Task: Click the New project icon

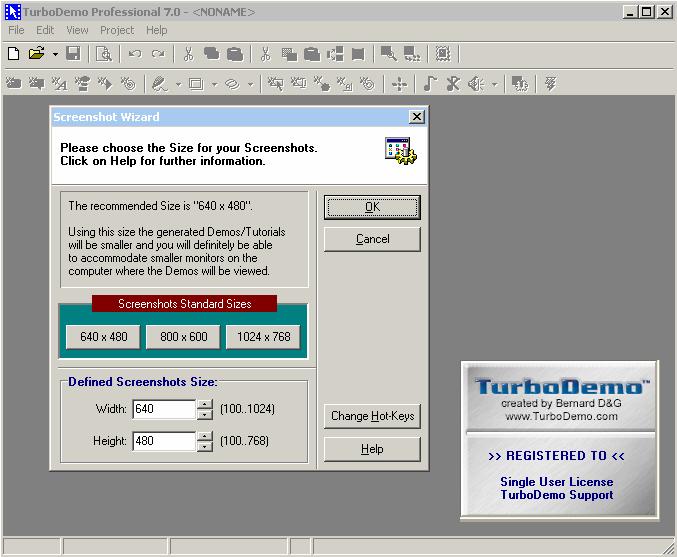Action: coord(14,54)
